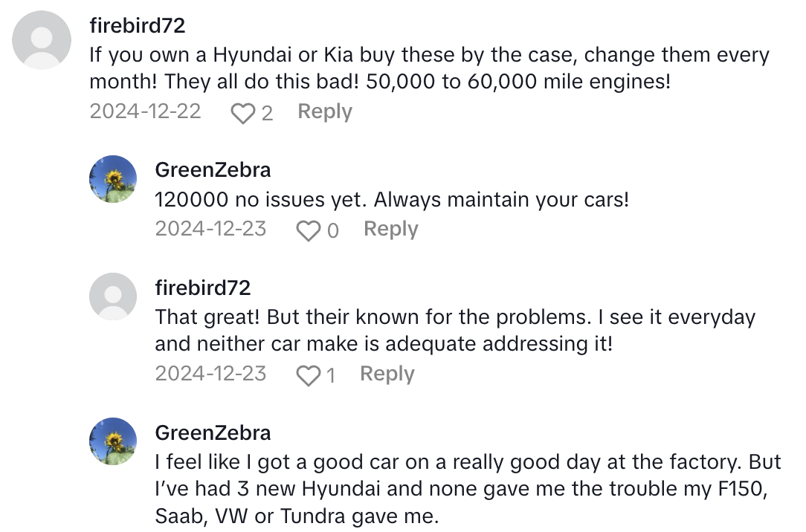Viewport: 806px width, 532px height.
Task: Reply to firebird72's "known for the problems" comment
Action: 387,374
